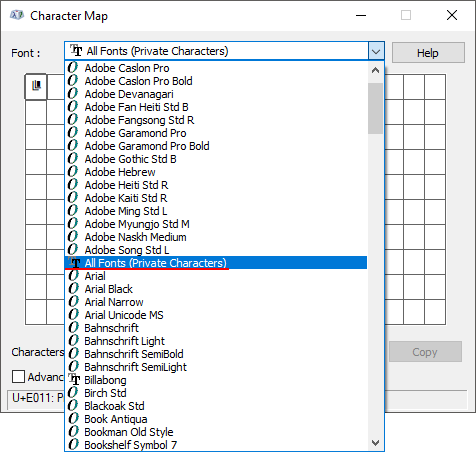
Task: Minimize the Character Map window
Action: click(x=361, y=15)
